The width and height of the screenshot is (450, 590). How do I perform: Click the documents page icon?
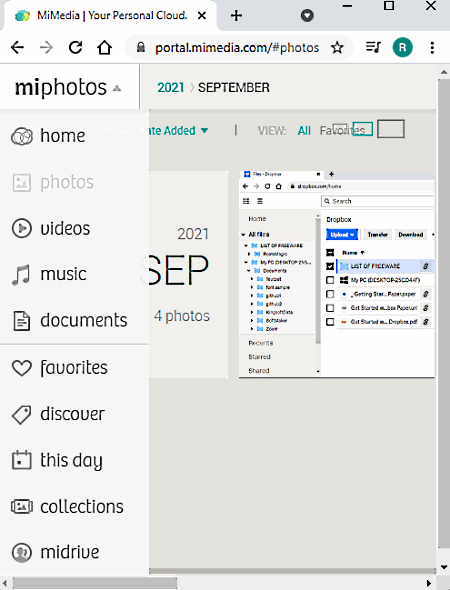[21, 321]
